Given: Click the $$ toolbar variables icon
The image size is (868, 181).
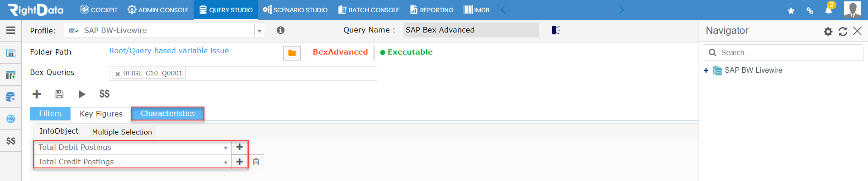Looking at the screenshot, I should (104, 94).
